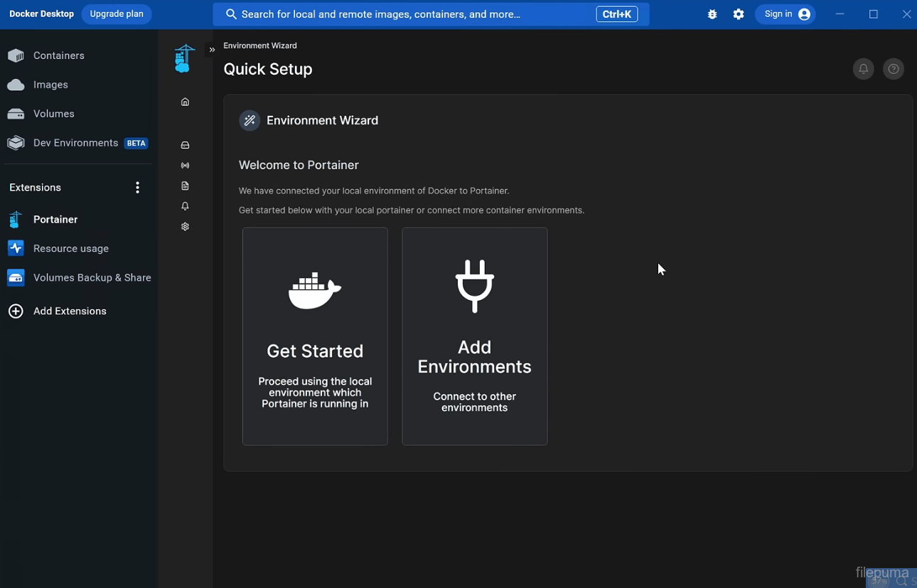The height and width of the screenshot is (588, 917).
Task: Click the Docker Desktop title text
Action: tap(41, 14)
